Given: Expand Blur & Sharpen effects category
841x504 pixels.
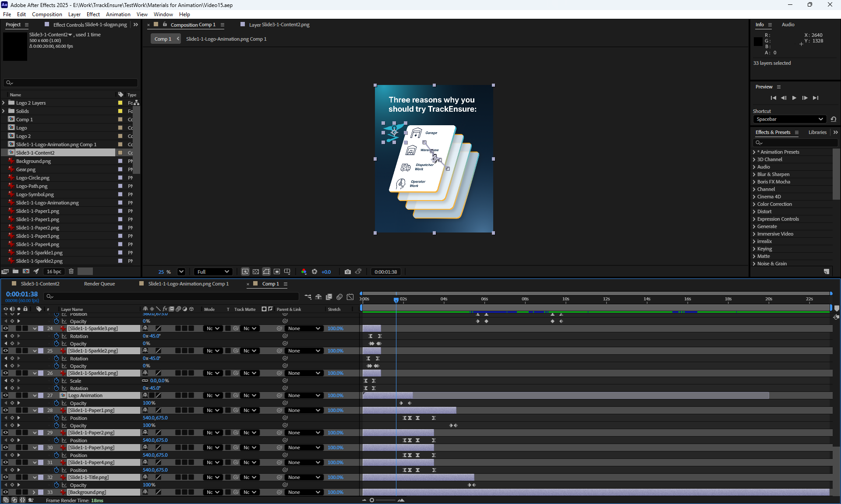Looking at the screenshot, I should [x=754, y=174].
